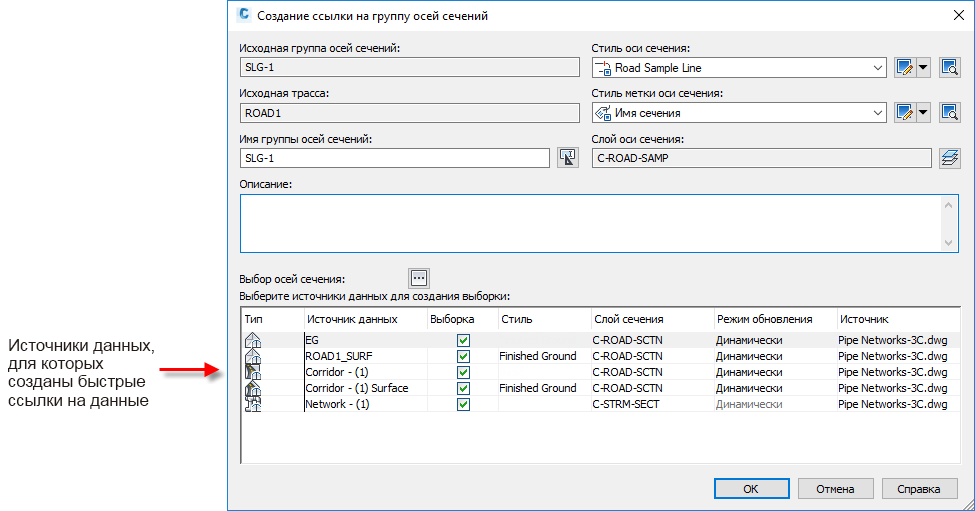Click the sample line selection ellipsis button
Screen dimensions: 975x511
tap(419, 278)
